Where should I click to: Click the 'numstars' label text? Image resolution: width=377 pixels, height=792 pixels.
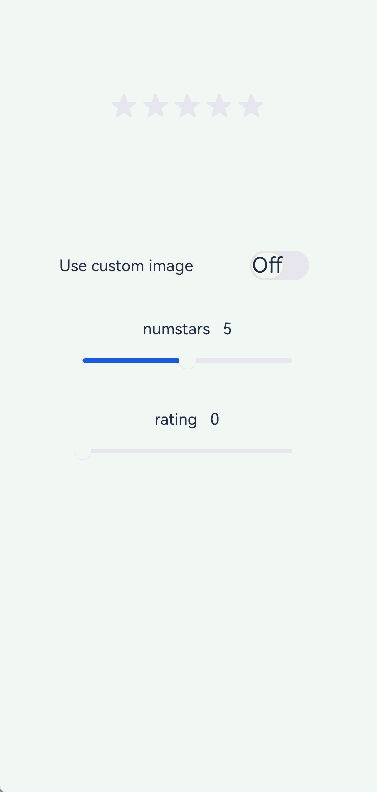click(176, 329)
